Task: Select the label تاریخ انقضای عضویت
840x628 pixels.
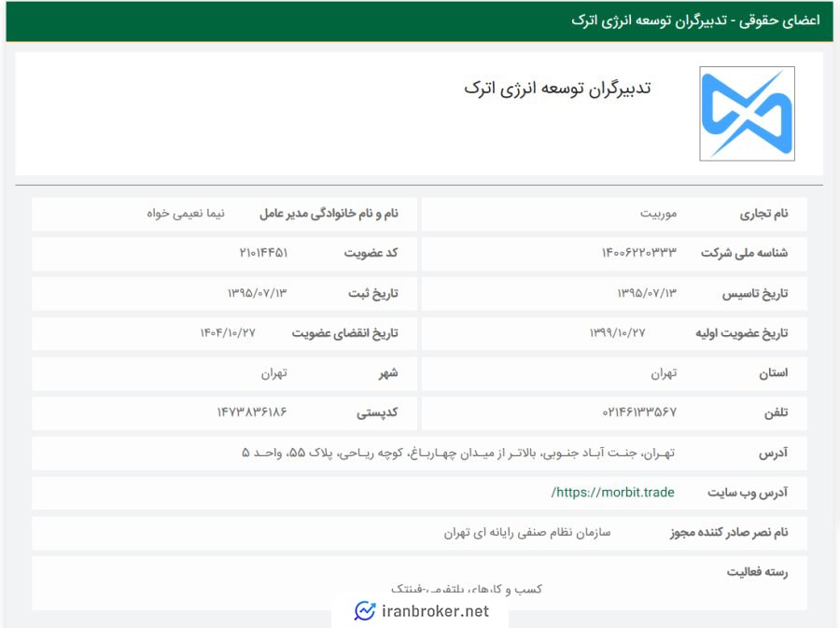Action: tap(345, 333)
